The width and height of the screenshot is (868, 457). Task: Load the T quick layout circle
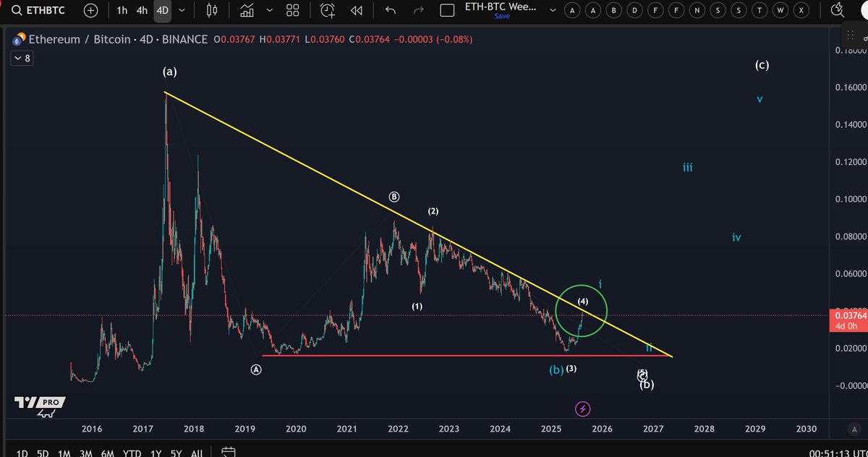coord(759,11)
